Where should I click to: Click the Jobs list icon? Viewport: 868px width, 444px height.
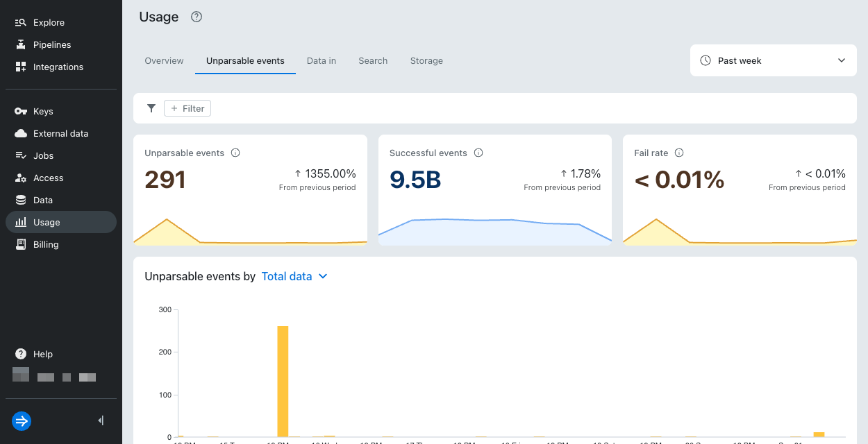pos(21,156)
